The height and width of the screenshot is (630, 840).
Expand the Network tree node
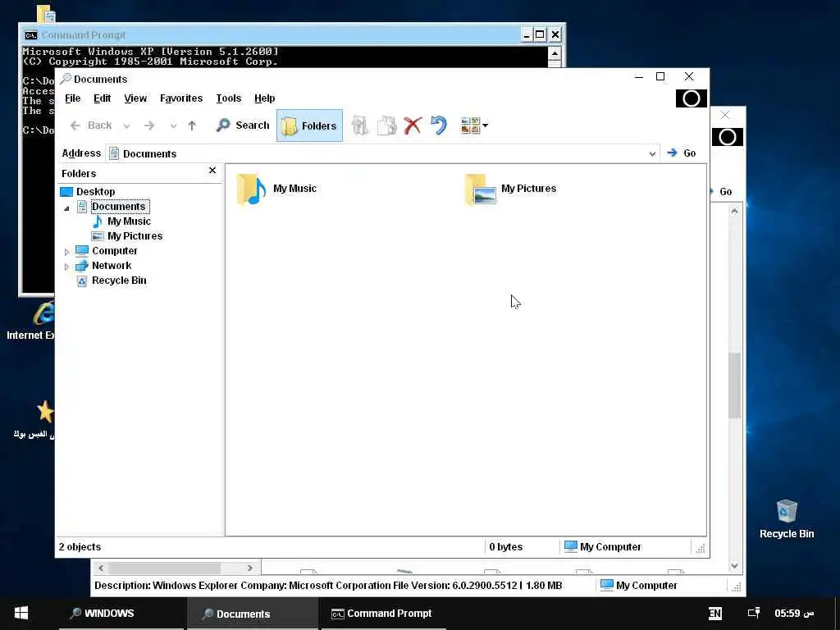[x=66, y=267]
